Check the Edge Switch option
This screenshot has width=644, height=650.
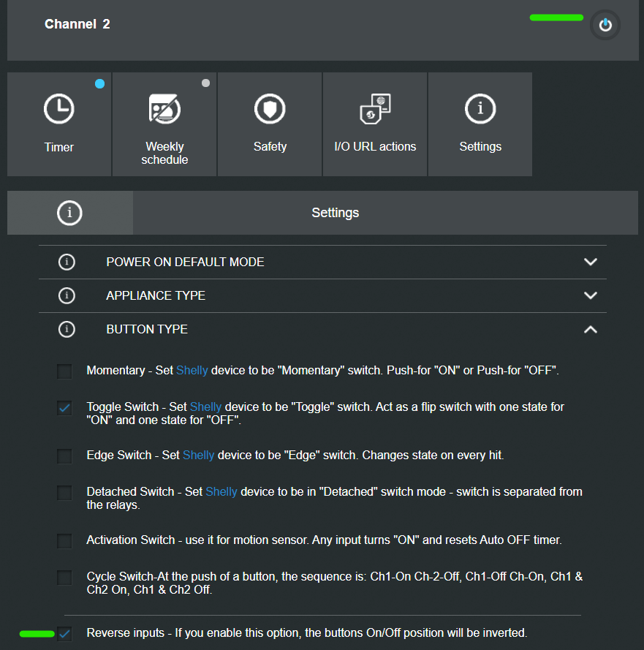(65, 456)
